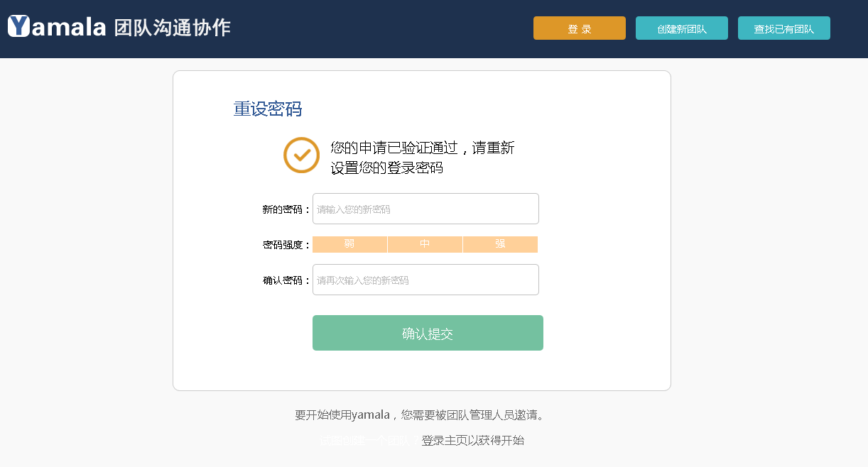Click the 强 password strength segment
This screenshot has height=467, width=868.
tap(500, 244)
